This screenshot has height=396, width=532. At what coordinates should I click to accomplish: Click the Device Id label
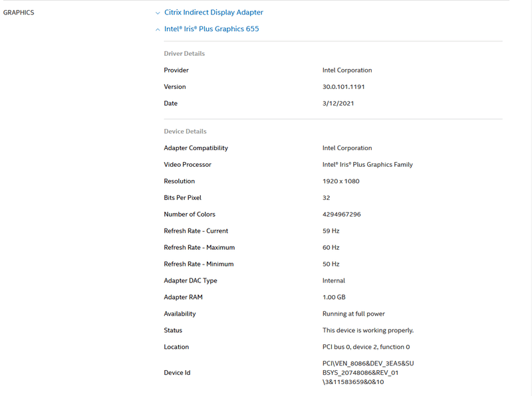point(177,373)
